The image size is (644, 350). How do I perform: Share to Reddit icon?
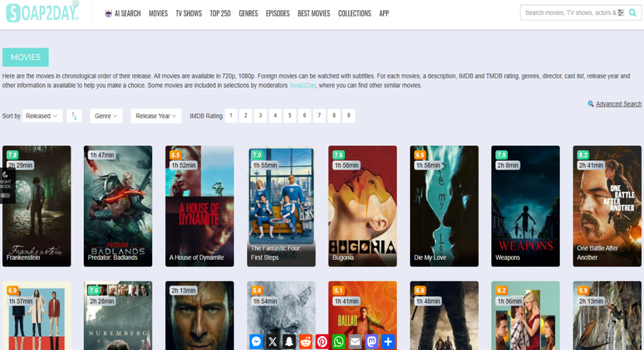click(x=305, y=341)
